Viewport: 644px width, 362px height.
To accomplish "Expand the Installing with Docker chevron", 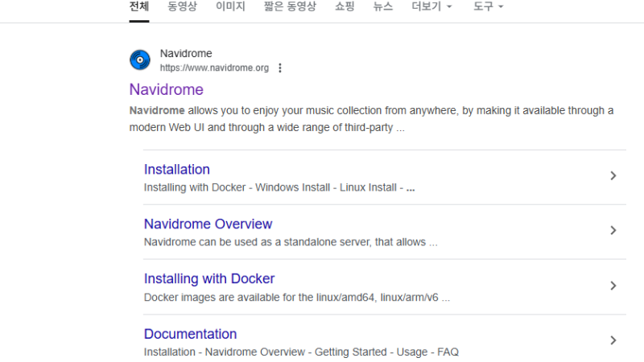I will pos(613,286).
